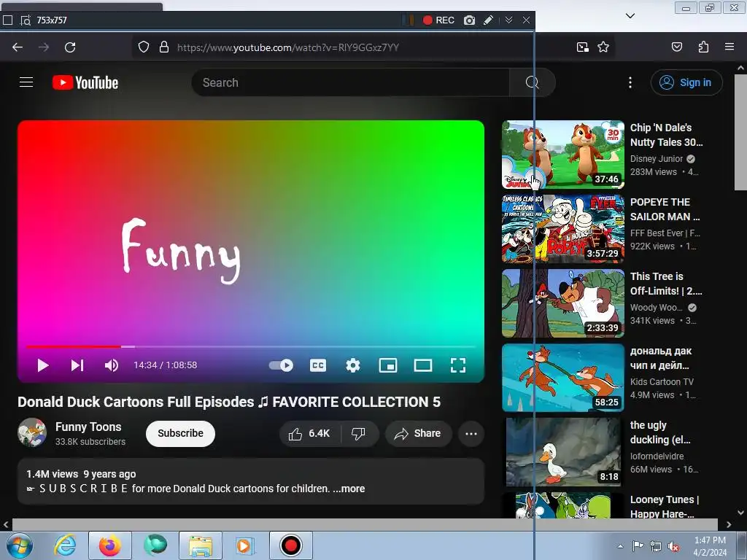
Task: Save the page to Pocket
Action: (676, 47)
